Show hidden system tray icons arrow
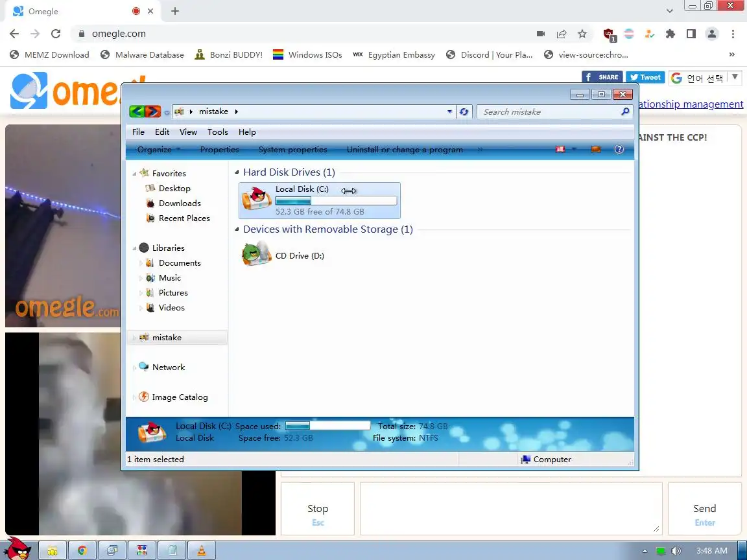 pos(645,551)
